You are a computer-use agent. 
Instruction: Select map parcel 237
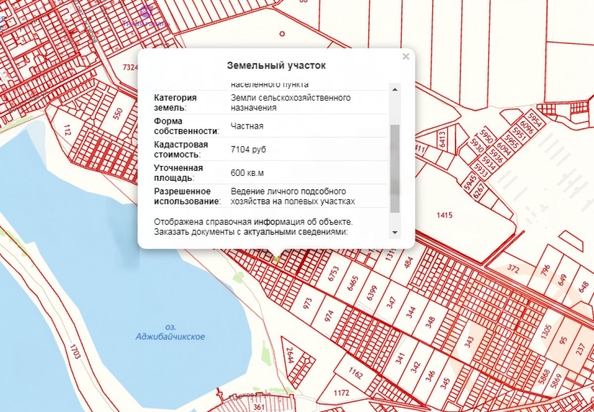pyautogui.click(x=581, y=349)
